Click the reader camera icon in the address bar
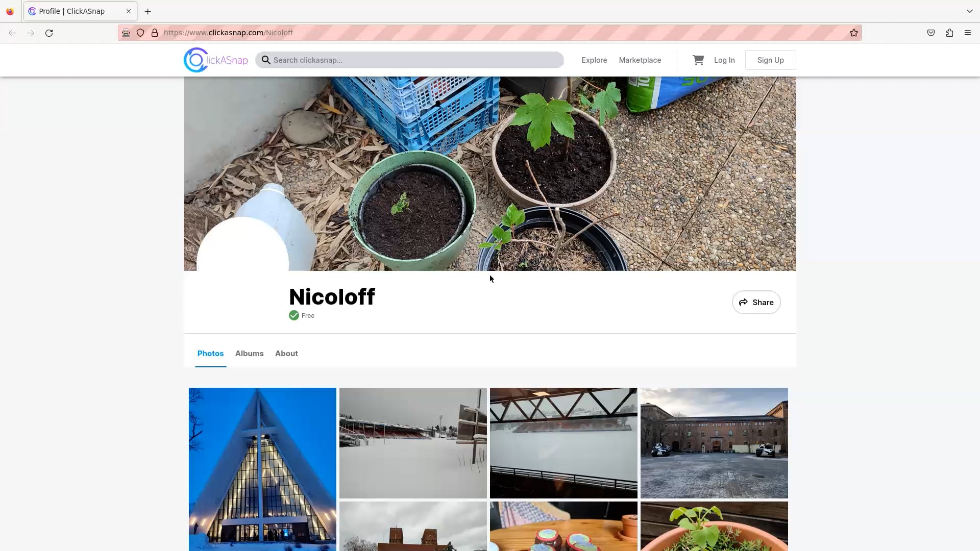The image size is (980, 551). click(126, 33)
